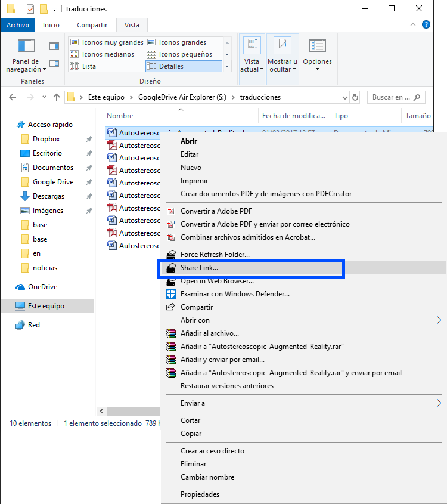Click the Convertir a Adobe PDF icon
447x504 pixels.
pos(172,211)
